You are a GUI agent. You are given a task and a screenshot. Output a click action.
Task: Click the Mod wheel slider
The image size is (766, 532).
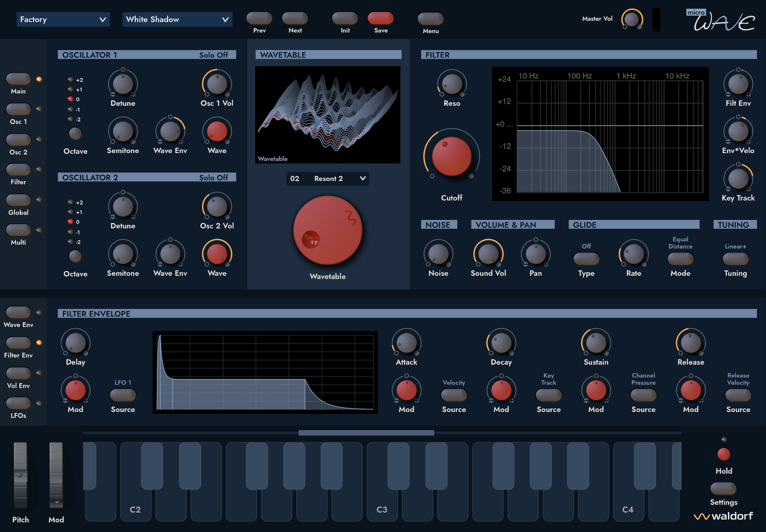click(x=56, y=475)
